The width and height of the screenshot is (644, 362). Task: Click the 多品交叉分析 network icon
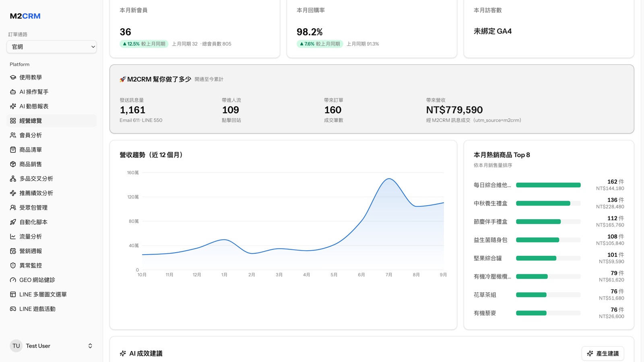click(x=13, y=179)
